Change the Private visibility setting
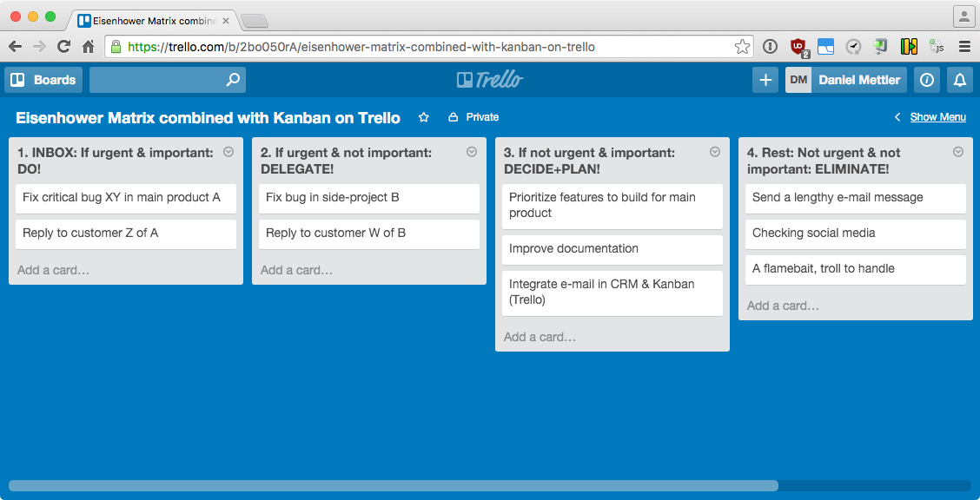Image resolution: width=980 pixels, height=500 pixels. click(473, 117)
